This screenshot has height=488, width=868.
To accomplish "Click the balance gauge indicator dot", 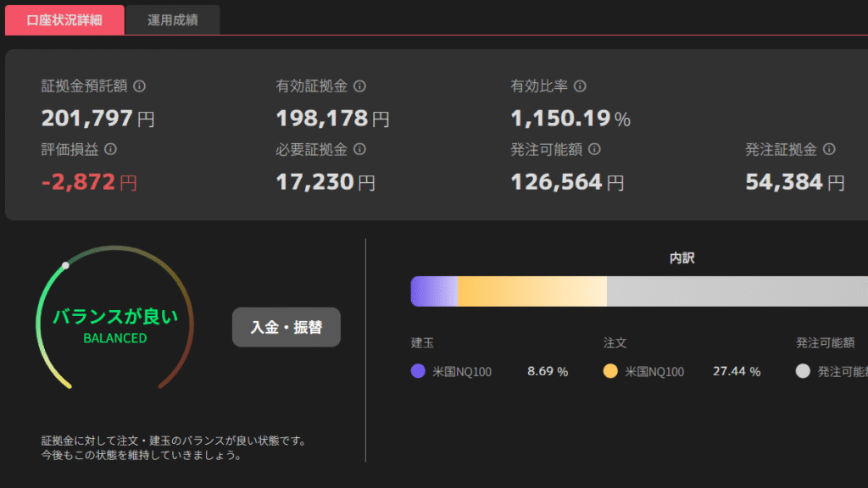I will 65,265.
